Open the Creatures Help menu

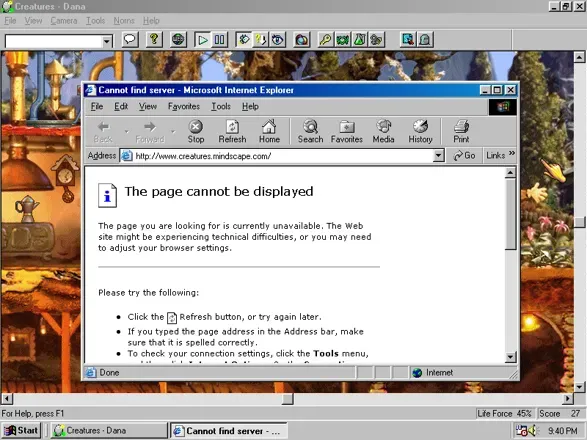click(x=151, y=21)
